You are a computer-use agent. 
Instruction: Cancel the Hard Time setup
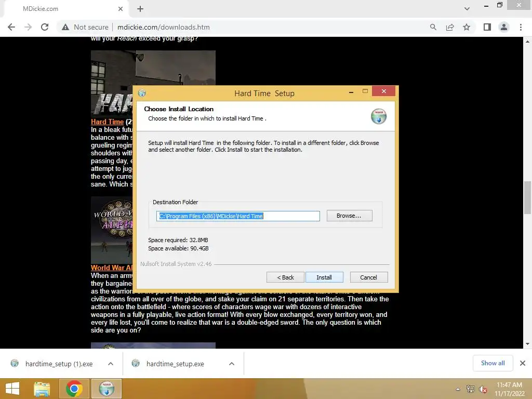point(368,277)
